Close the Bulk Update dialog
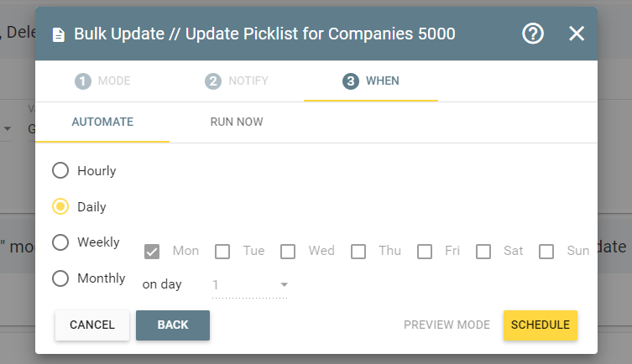The width and height of the screenshot is (632, 364). pos(577,34)
